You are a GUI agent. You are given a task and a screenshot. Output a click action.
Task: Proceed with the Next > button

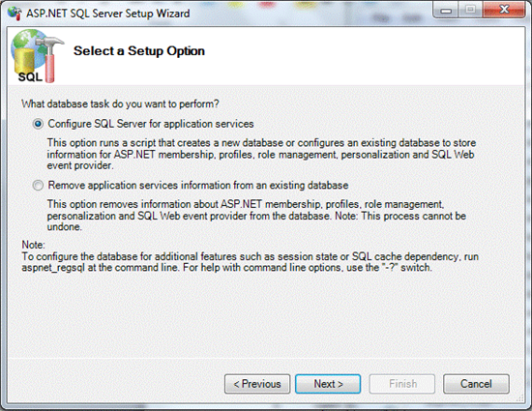click(328, 384)
